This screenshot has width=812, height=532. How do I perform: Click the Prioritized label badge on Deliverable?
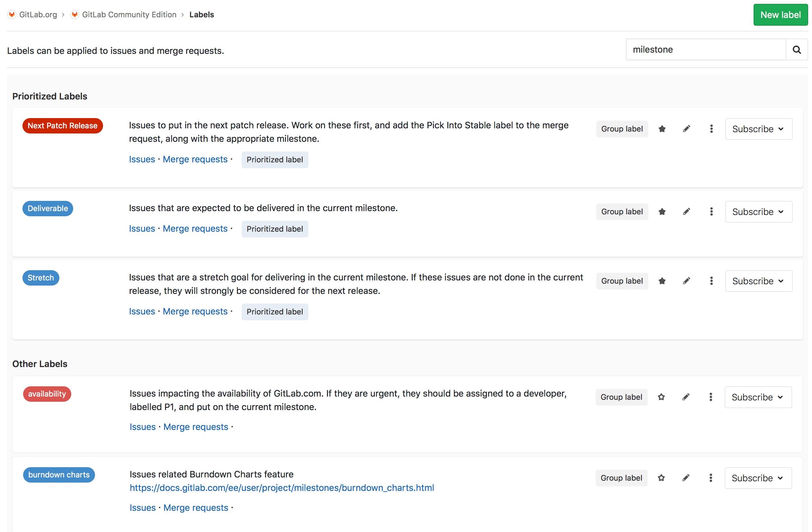275,228
